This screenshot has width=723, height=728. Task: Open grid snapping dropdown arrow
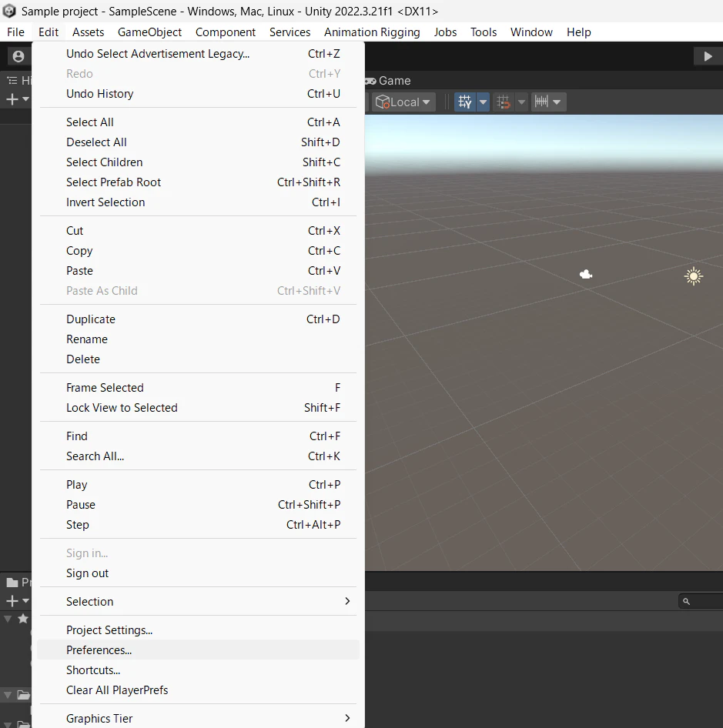coord(522,102)
